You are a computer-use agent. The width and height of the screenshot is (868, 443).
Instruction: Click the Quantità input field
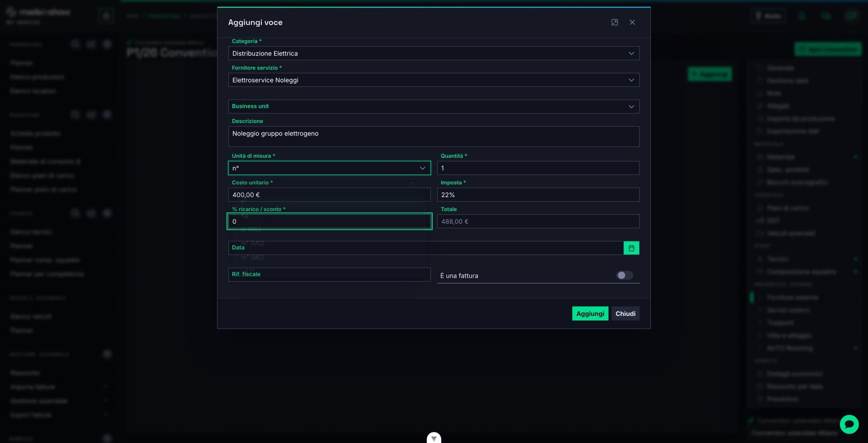point(538,168)
